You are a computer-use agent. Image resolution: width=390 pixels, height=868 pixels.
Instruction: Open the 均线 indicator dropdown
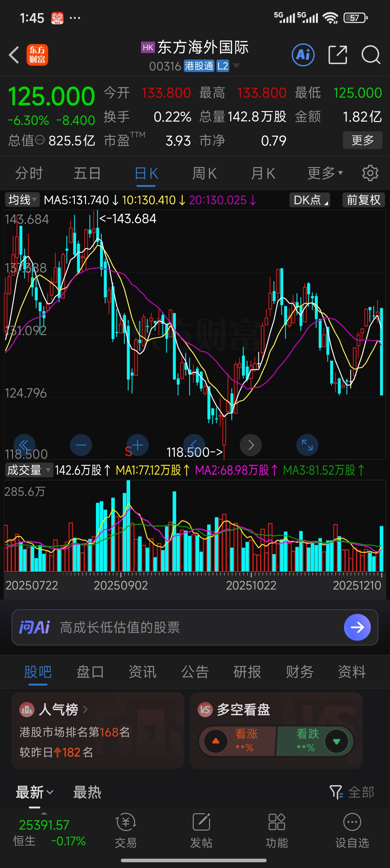pyautogui.click(x=22, y=200)
